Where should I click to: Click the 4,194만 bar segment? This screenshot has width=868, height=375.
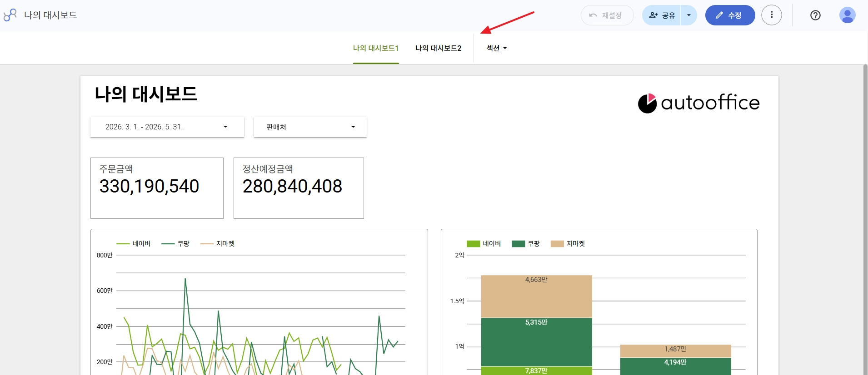point(676,366)
